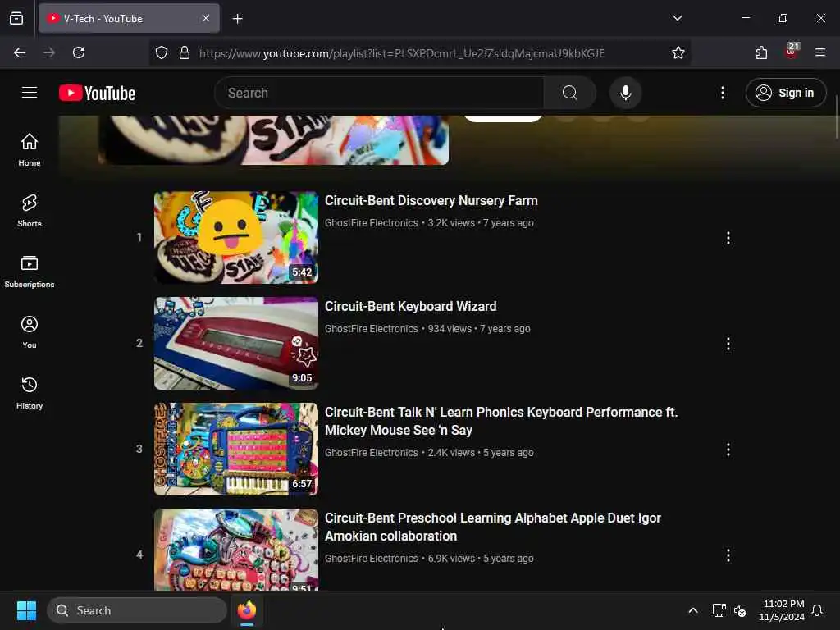Screen dimensions: 840x630
Task: Open Circuit-Bent Keyboard Wizard title
Action: (x=410, y=307)
